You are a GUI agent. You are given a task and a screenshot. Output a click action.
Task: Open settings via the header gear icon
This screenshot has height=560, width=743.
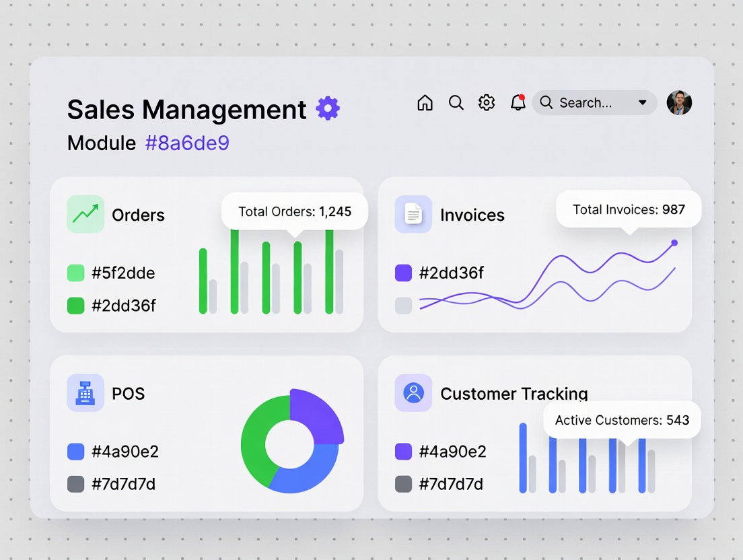pos(487,102)
